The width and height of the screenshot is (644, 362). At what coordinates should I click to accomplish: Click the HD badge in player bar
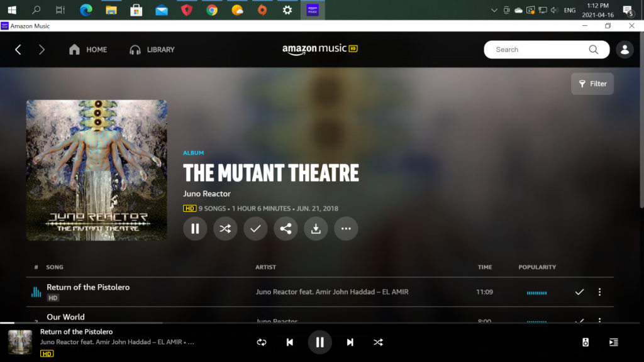[47, 353]
